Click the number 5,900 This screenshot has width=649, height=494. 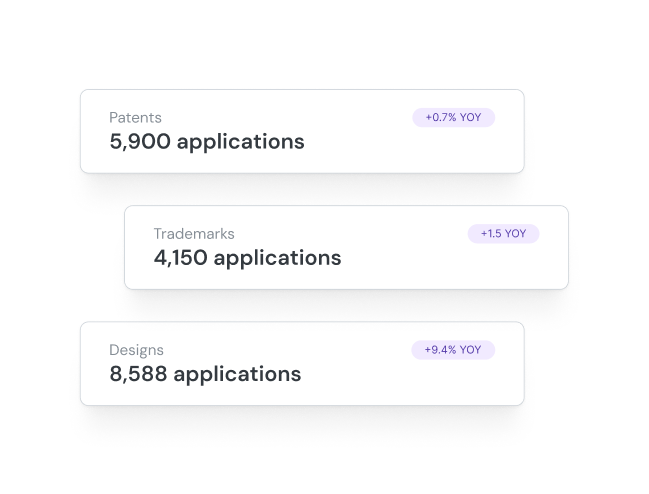[x=140, y=142]
